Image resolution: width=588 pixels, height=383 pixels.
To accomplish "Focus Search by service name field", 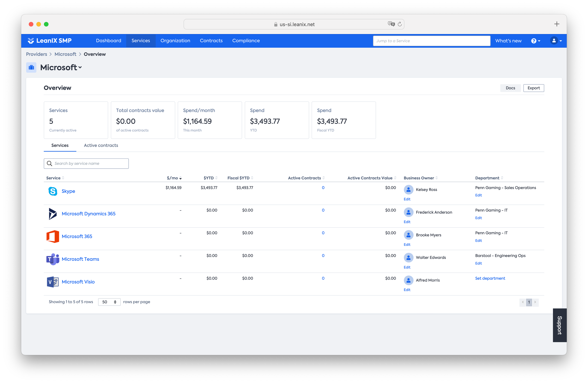I will (x=86, y=164).
